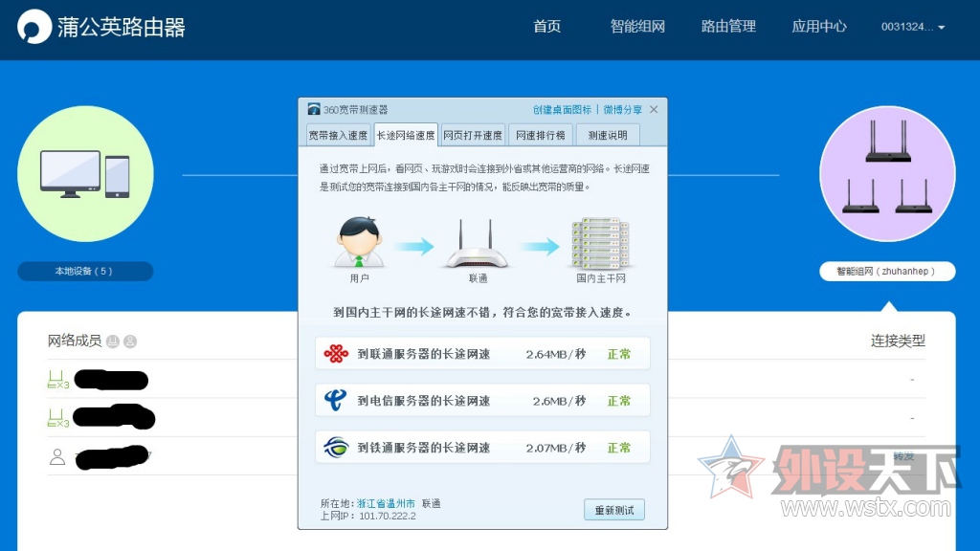980x551 pixels.
Task: Switch to the 网速排行榜 tab
Action: pos(541,135)
